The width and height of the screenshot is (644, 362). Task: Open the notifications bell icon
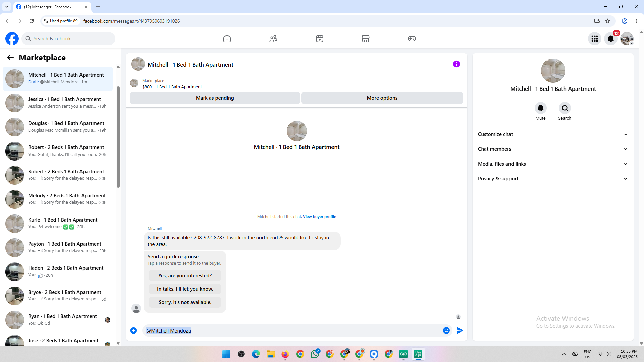pyautogui.click(x=611, y=39)
